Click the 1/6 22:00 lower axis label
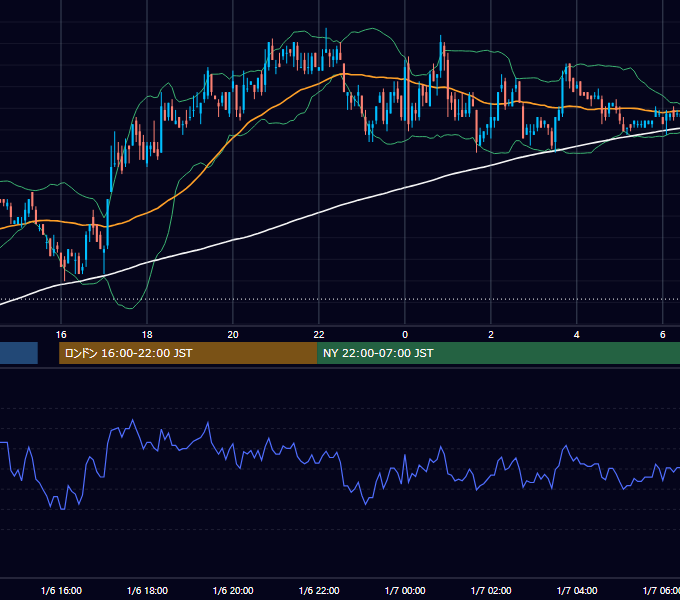The image size is (680, 600). click(319, 590)
